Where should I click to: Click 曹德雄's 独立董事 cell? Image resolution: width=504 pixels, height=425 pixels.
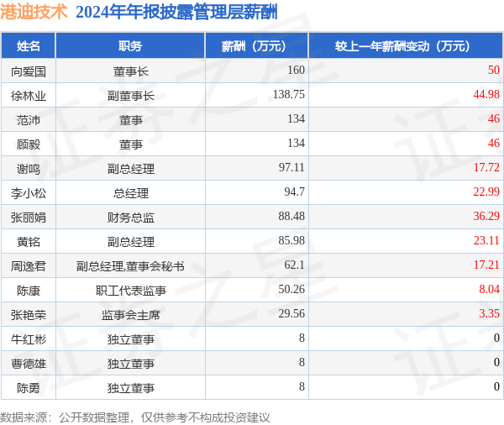pyautogui.click(x=130, y=364)
